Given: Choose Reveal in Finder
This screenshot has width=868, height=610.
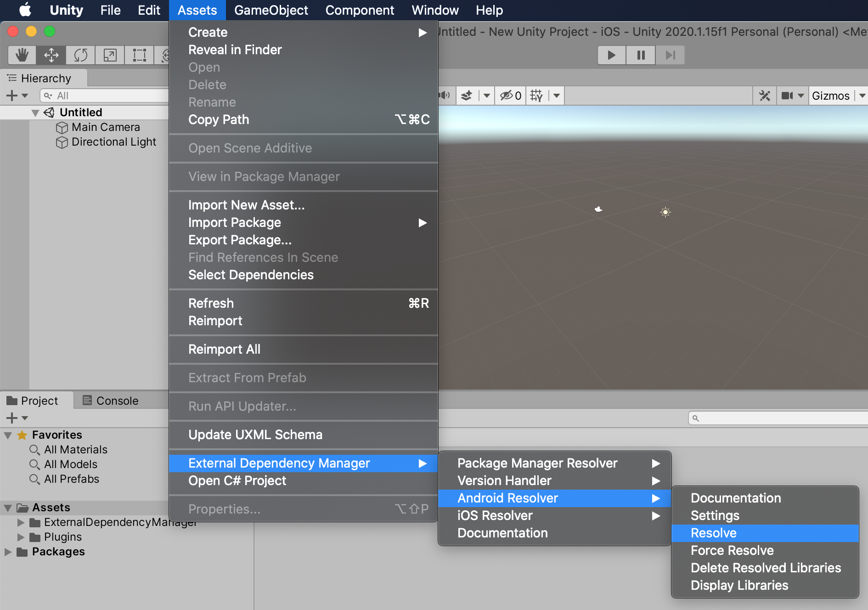Looking at the screenshot, I should point(304,50).
